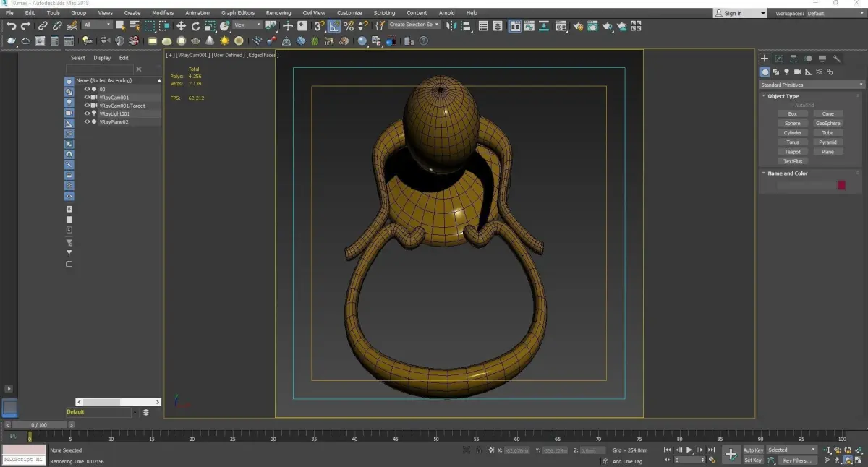The image size is (868, 467).
Task: Click the Undo arrow in the main toolbar
Action: point(11,26)
